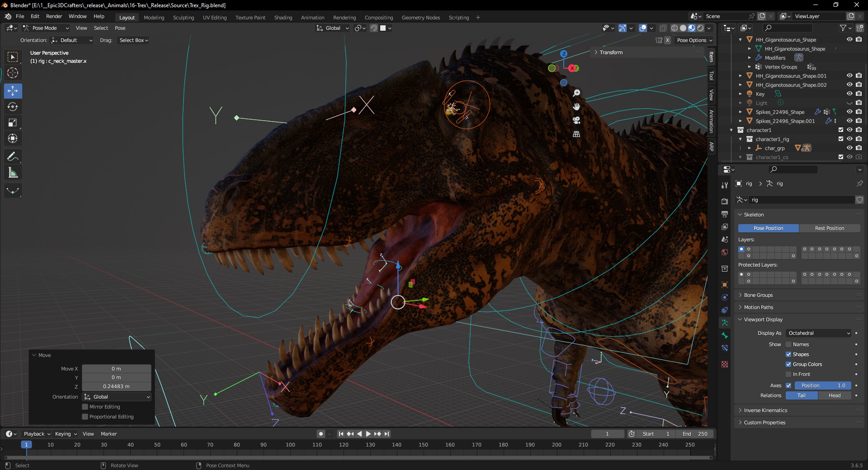Activate the Scale tool
The width and height of the screenshot is (868, 470).
(x=13, y=122)
